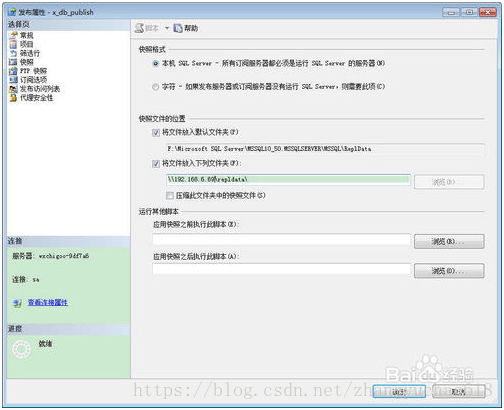Click the 快照格式 group label

point(152,49)
